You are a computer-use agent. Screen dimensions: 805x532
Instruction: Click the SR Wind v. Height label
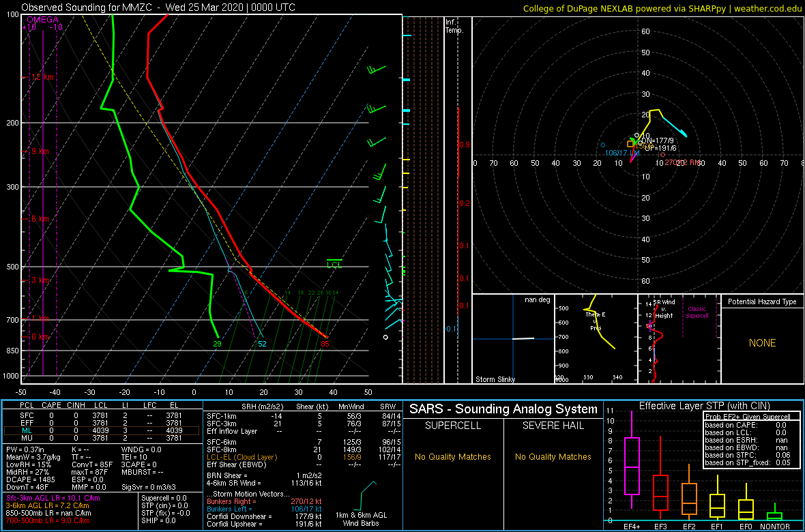[x=664, y=310]
